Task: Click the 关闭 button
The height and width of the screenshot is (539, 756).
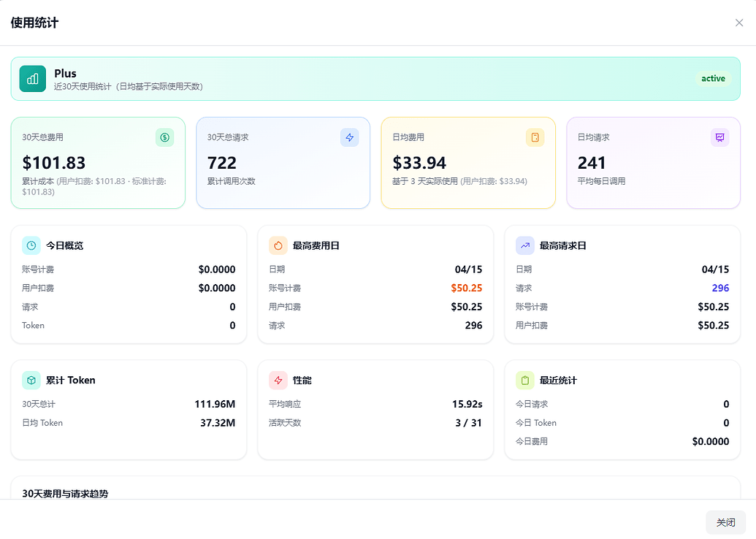Action: (x=725, y=523)
